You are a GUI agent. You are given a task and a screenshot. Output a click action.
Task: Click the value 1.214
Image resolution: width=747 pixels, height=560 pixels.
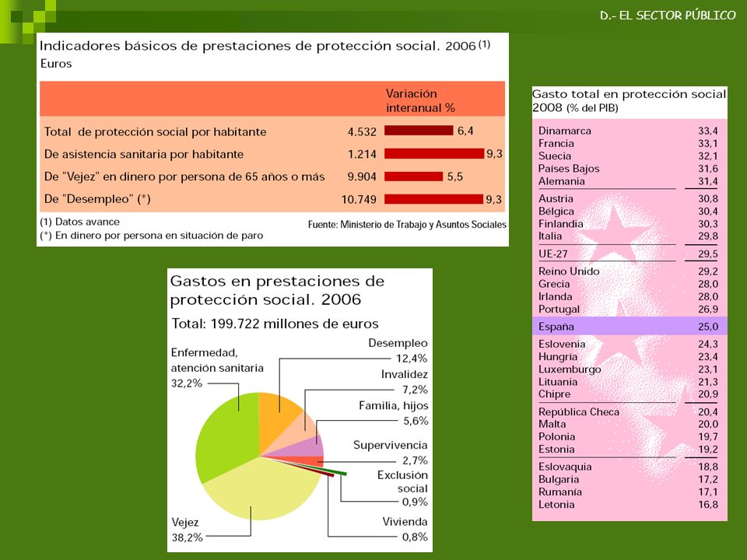click(x=362, y=154)
